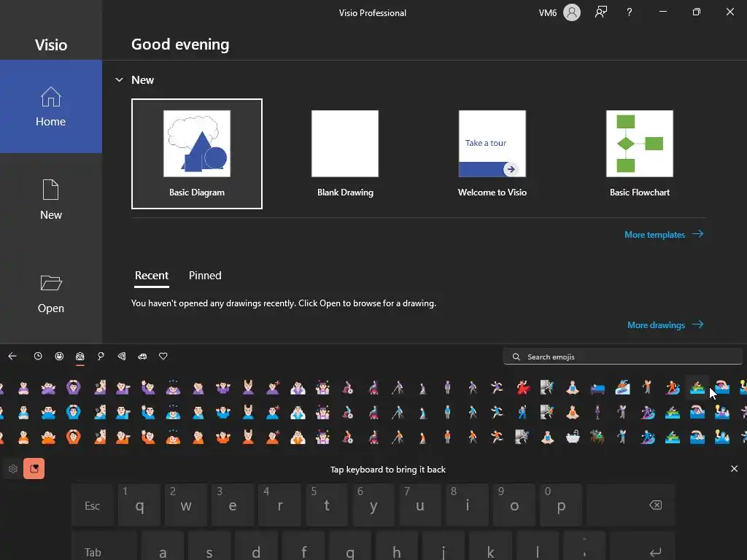
Task: Open pizza food emoji category
Action: pyautogui.click(x=122, y=356)
